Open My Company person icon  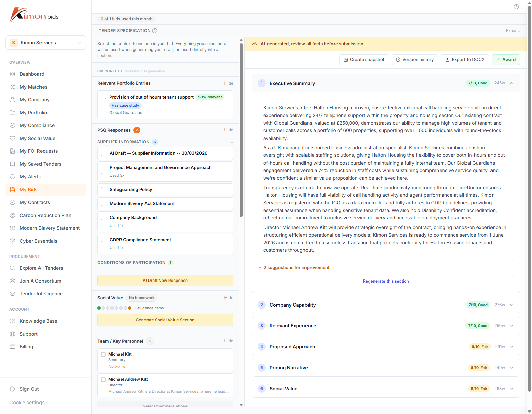(x=12, y=100)
